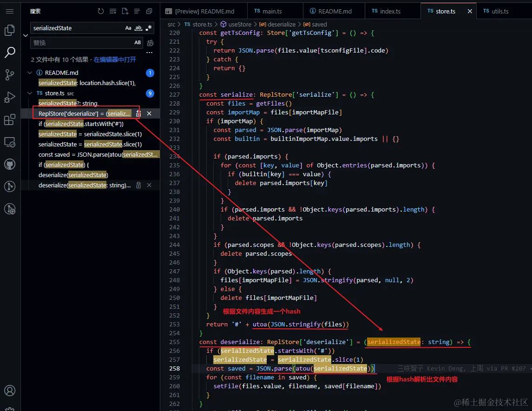Toggle Preserve Case in replace box
The width and height of the screenshot is (532, 411).
(x=138, y=42)
